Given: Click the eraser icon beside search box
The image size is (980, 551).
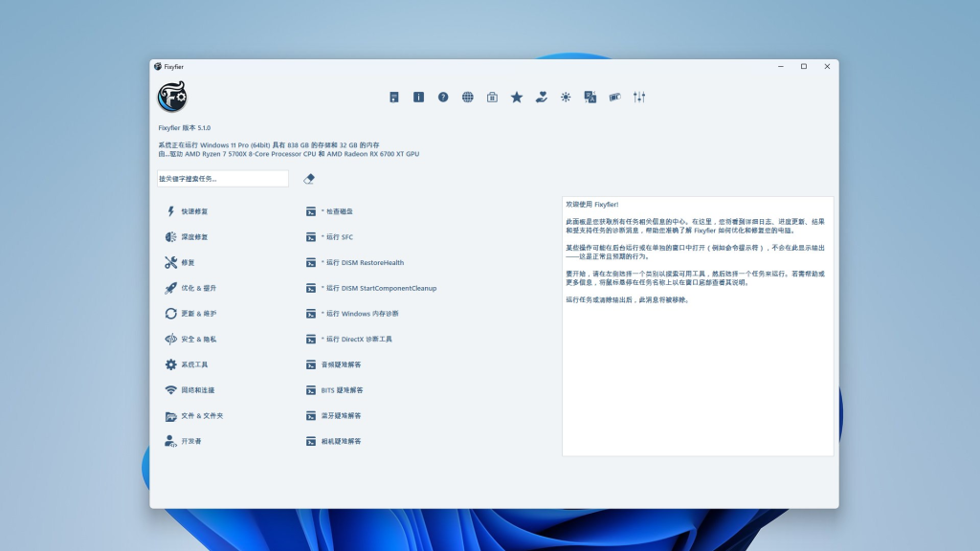Looking at the screenshot, I should [x=309, y=179].
